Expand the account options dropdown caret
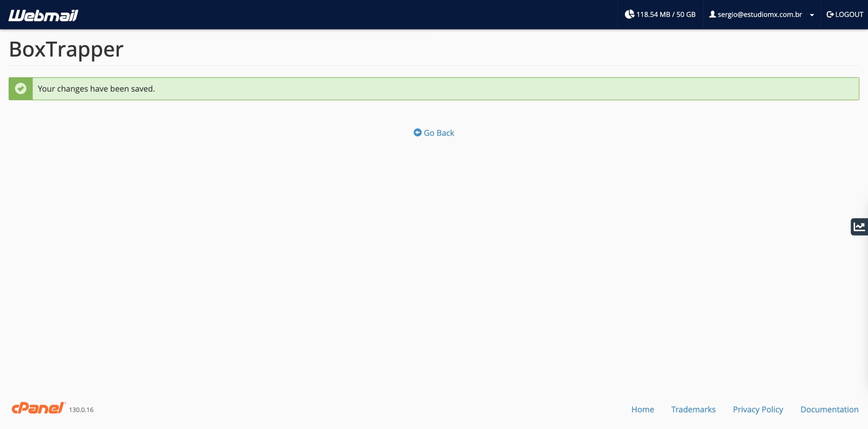 812,14
